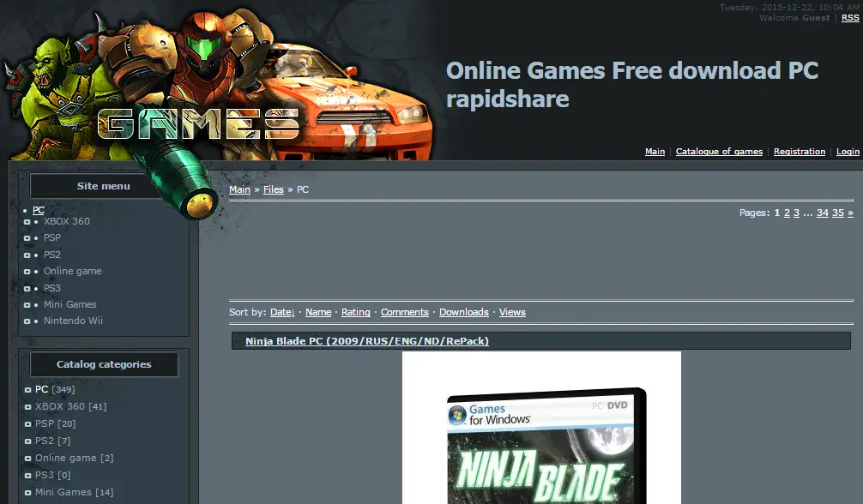Open the Login page
Image resolution: width=863 pixels, height=504 pixels.
click(x=848, y=152)
